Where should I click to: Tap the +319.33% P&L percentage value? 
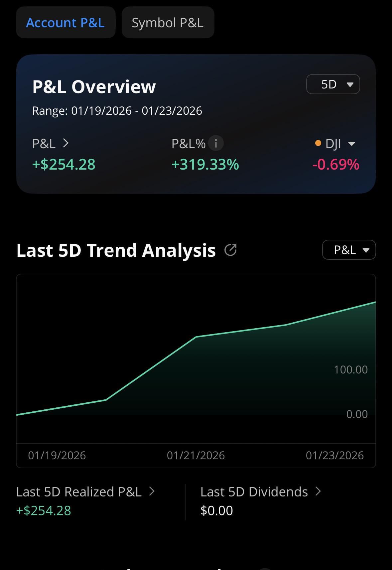tap(205, 164)
